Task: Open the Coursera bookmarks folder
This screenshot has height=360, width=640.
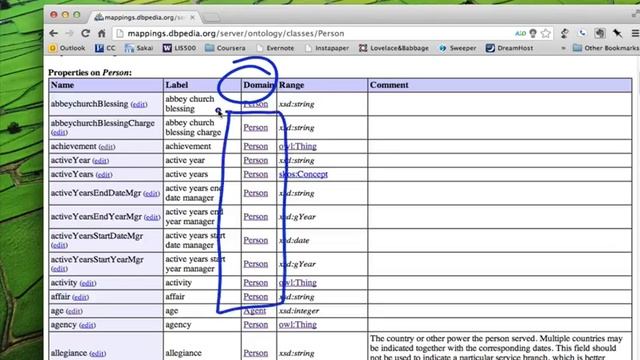Action: point(225,48)
